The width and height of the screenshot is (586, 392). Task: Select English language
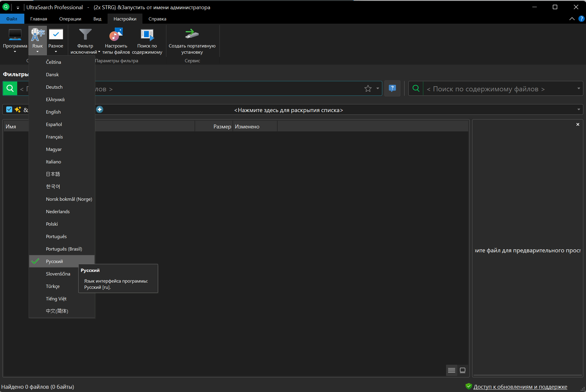click(x=62, y=112)
